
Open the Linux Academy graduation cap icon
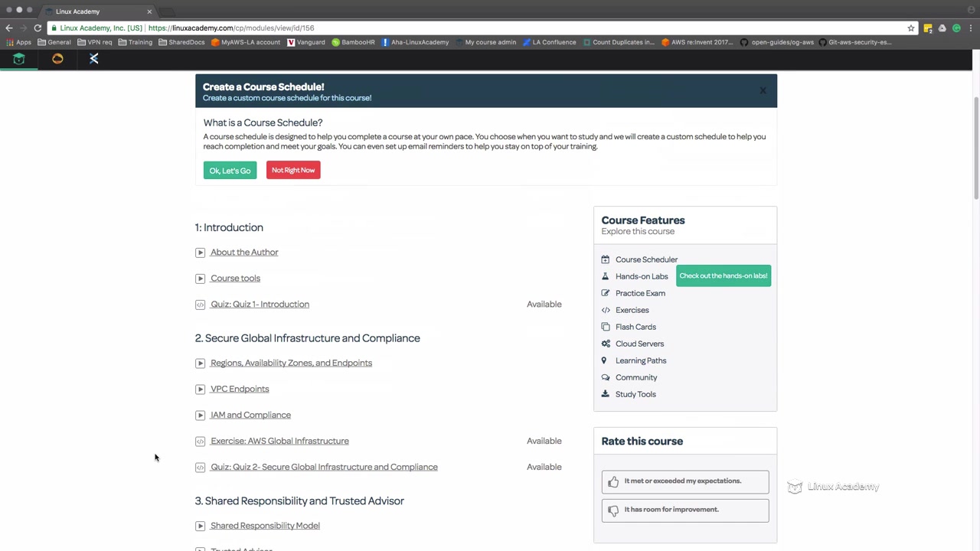19,59
